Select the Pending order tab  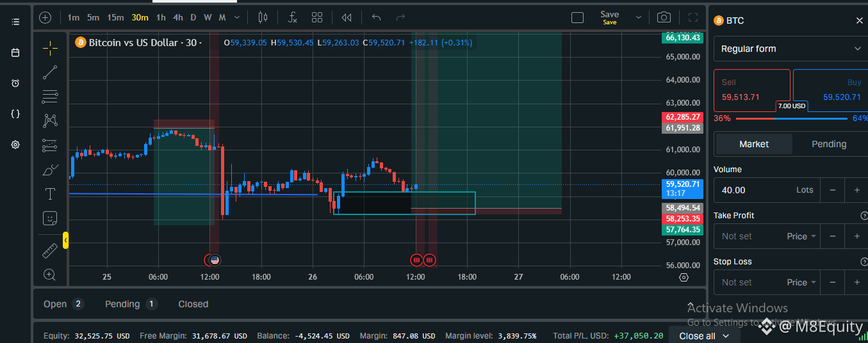click(829, 144)
